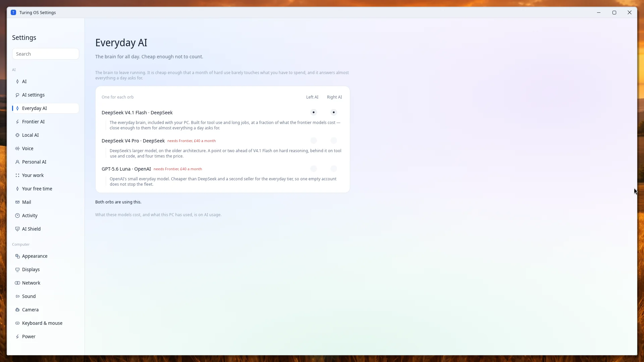This screenshot has height=362, width=644.
Task: Click the DeepSeek V4 Pro model name
Action: pos(133,141)
